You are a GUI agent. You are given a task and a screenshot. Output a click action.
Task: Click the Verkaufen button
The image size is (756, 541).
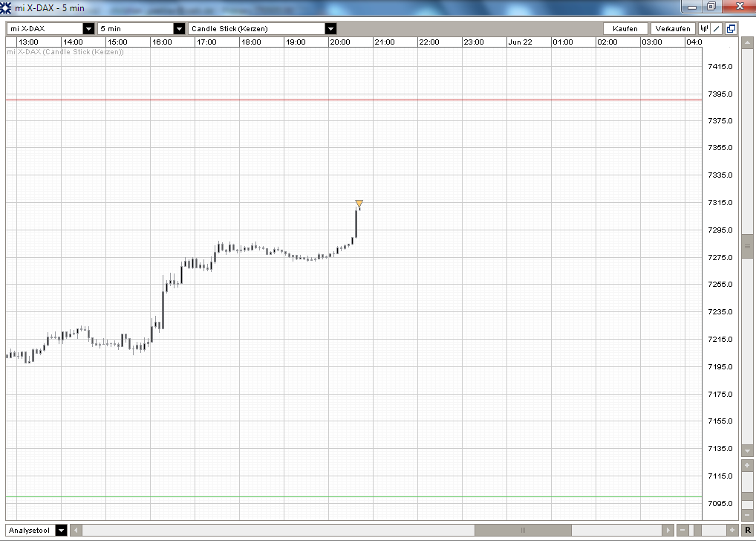673,28
